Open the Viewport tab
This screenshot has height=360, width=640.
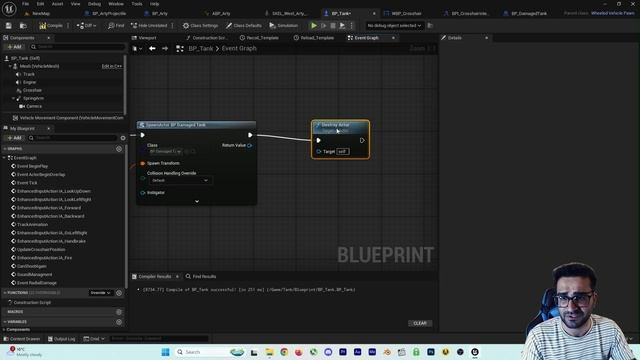tap(147, 38)
